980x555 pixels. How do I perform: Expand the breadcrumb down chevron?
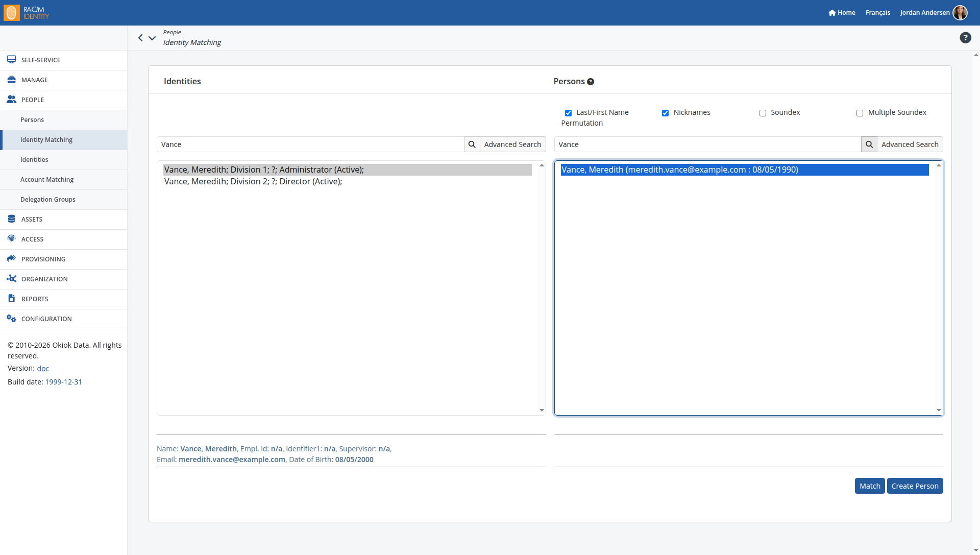[152, 38]
